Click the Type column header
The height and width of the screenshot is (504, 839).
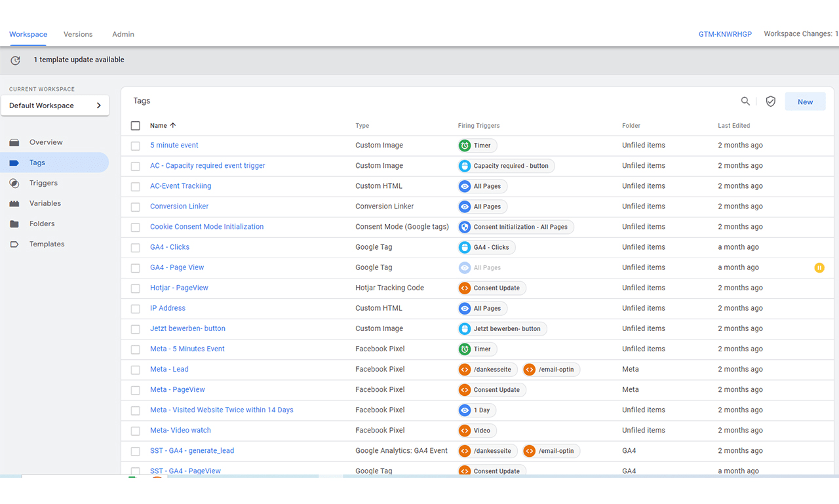362,126
